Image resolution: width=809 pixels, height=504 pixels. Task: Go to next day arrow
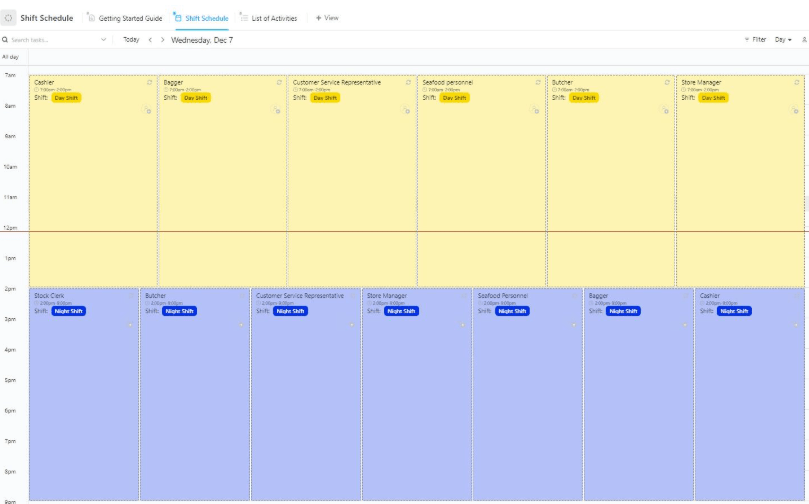(163, 40)
